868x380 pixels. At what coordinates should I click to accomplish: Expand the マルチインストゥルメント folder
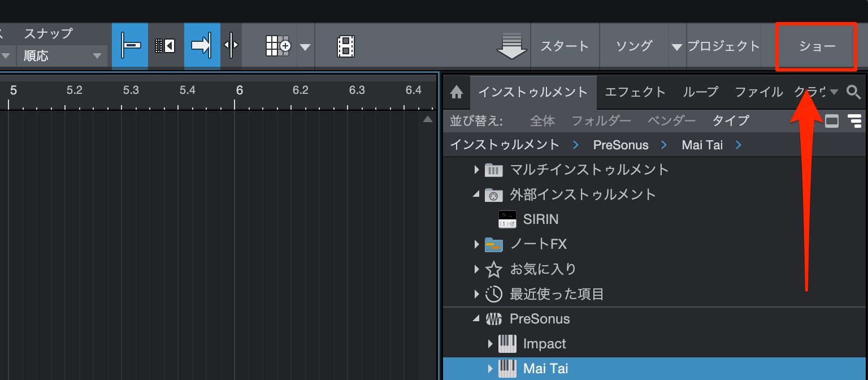tap(476, 170)
